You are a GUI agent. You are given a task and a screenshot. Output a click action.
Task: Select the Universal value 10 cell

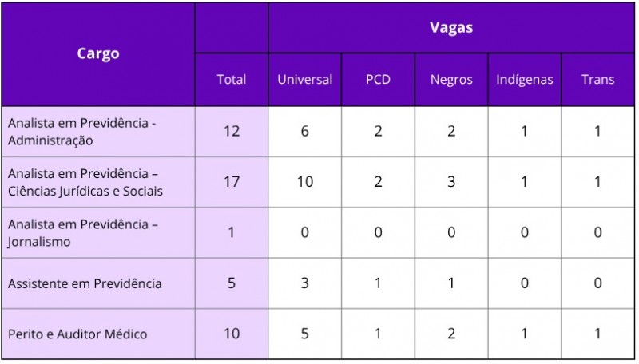[x=304, y=182]
